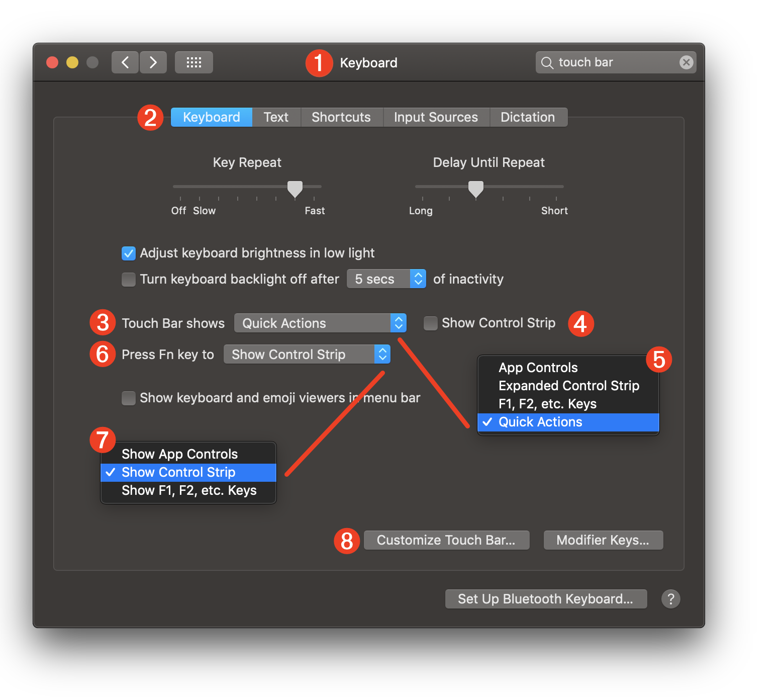Enable the Show Control Strip checkbox
The width and height of the screenshot is (784, 697).
(431, 323)
